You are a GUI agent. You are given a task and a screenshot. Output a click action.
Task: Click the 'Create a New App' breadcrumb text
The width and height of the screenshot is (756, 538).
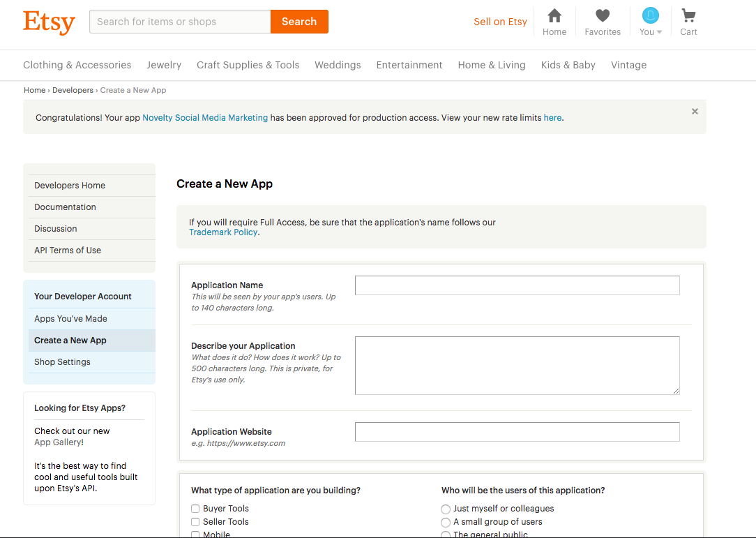click(x=133, y=90)
